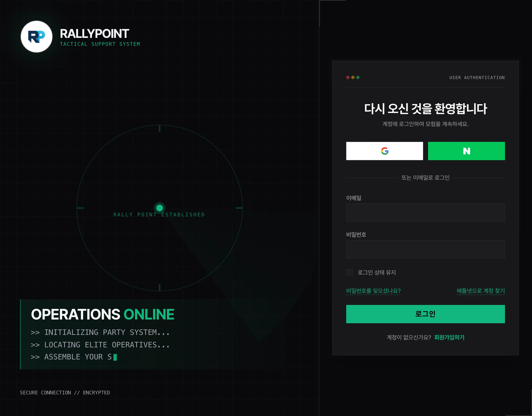Click the red window dot
This screenshot has height=416, width=532.
tap(348, 77)
